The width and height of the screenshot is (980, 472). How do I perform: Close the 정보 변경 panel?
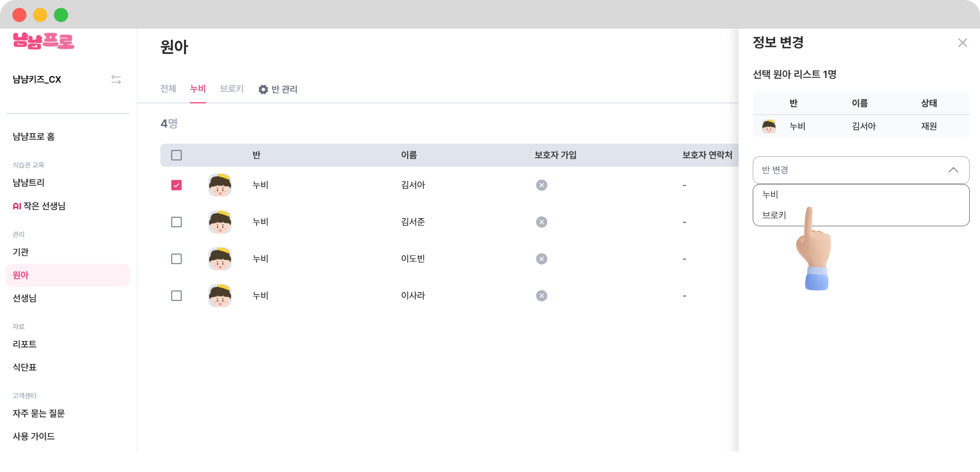point(962,43)
